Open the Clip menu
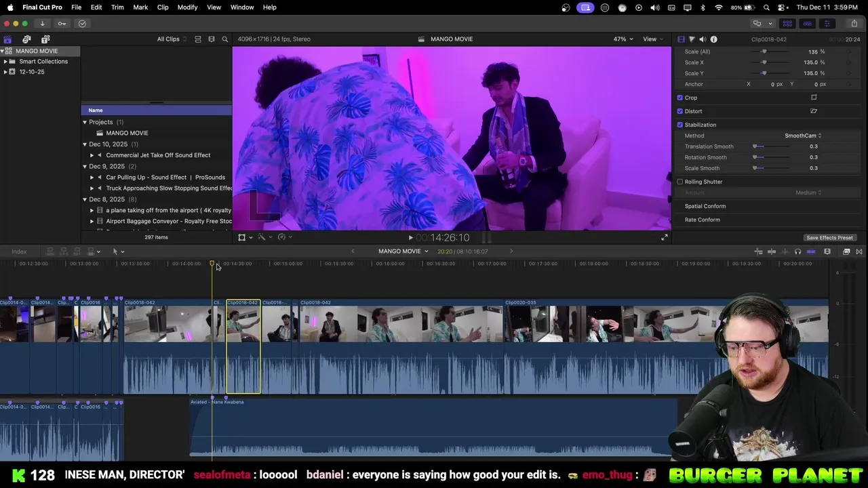The width and height of the screenshot is (868, 488). tap(163, 7)
